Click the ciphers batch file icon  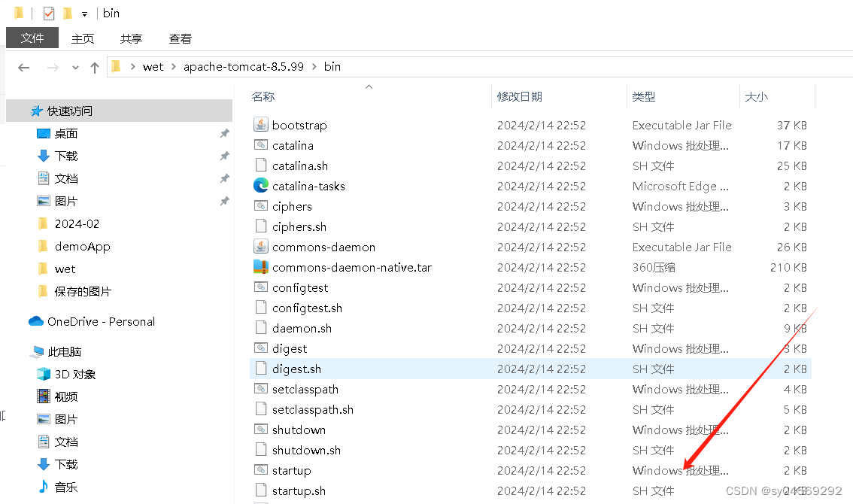coord(261,206)
